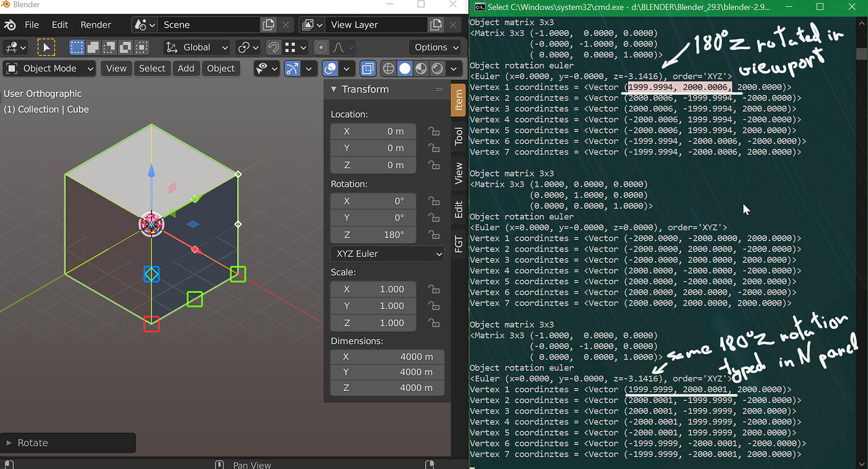The height and width of the screenshot is (469, 868).
Task: Toggle X-ray mode
Action: (368, 69)
